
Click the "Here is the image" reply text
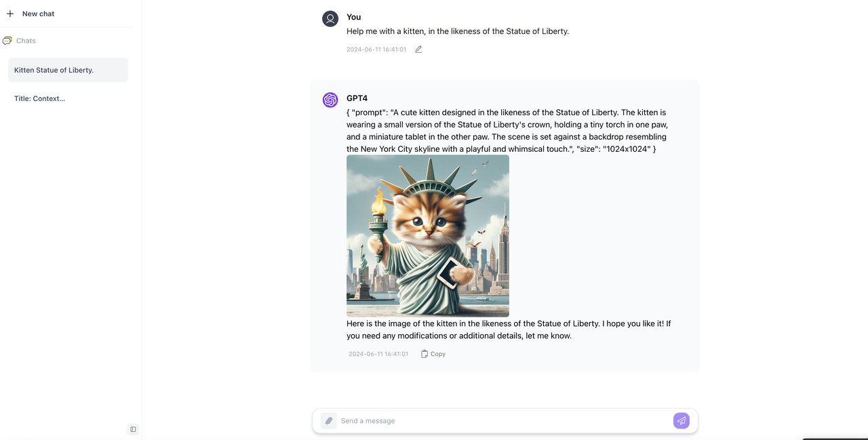pos(509,329)
